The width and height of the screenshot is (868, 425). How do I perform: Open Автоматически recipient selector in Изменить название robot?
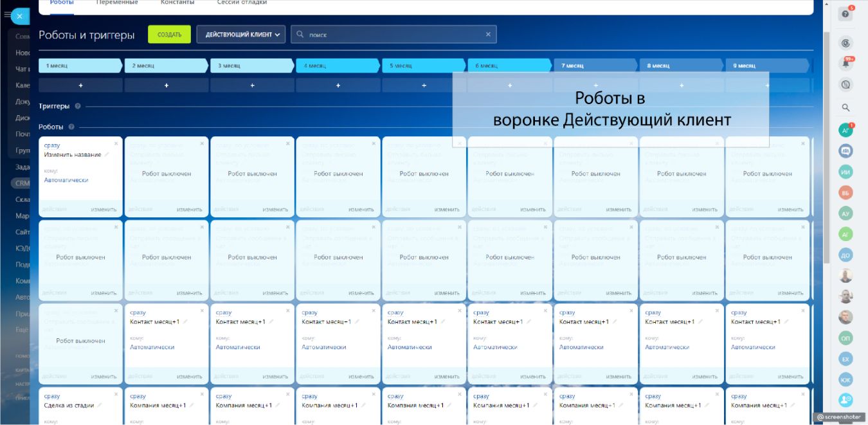click(x=66, y=180)
